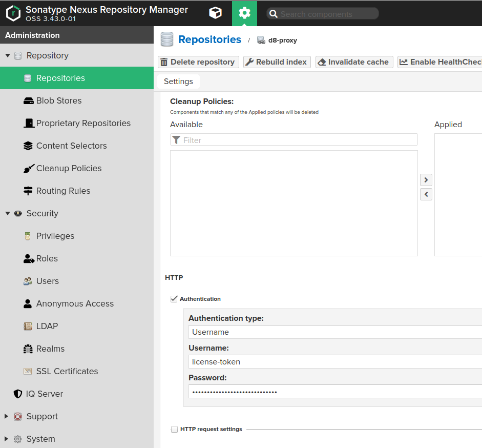Viewport: 482px width, 448px height.
Task: Open the Authentication type dropdown
Action: (x=333, y=332)
